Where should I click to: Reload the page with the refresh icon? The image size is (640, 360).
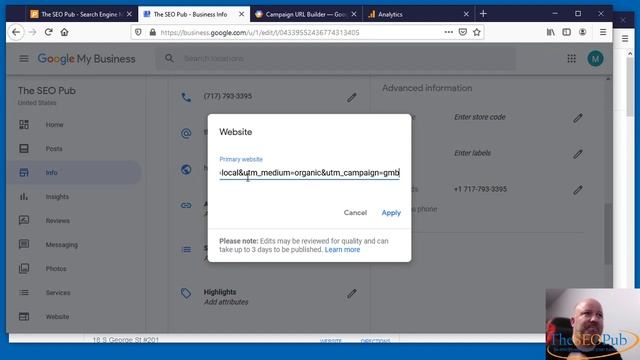[49, 32]
